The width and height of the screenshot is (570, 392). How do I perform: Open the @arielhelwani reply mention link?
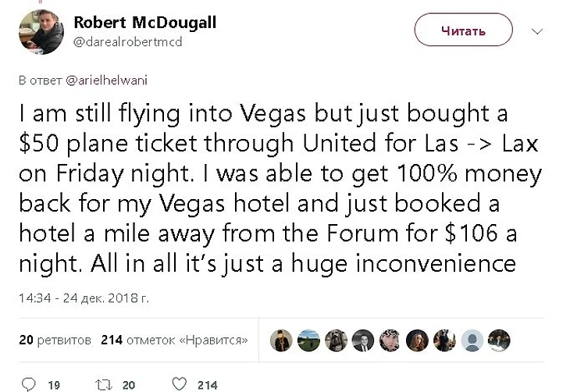106,80
